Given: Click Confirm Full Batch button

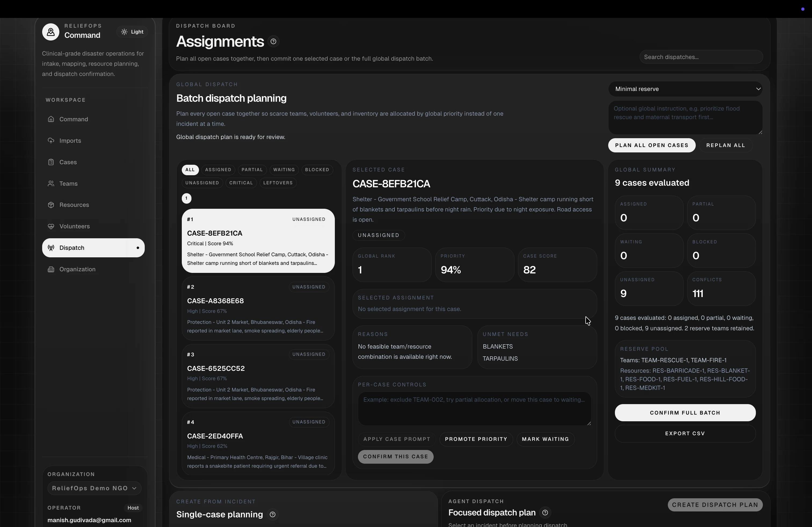Looking at the screenshot, I should coord(685,413).
